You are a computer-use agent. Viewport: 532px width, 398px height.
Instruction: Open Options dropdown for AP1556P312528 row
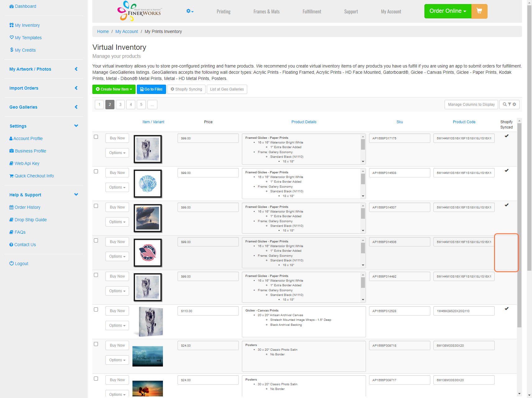tap(117, 325)
